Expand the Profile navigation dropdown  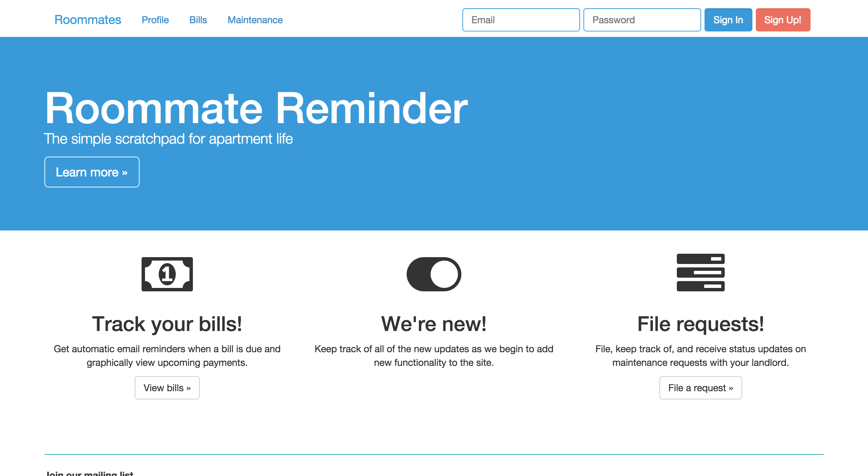tap(155, 20)
